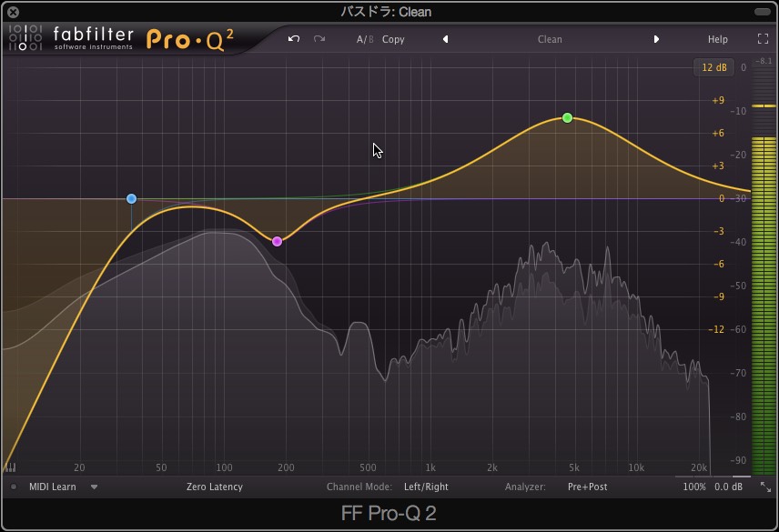
Task: Select the blue low-cut EQ band node
Action: coord(131,199)
